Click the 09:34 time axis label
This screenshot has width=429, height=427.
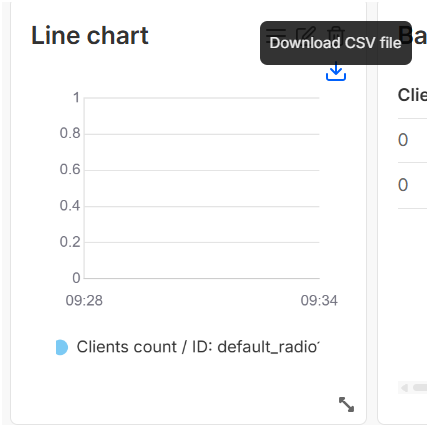click(x=319, y=300)
